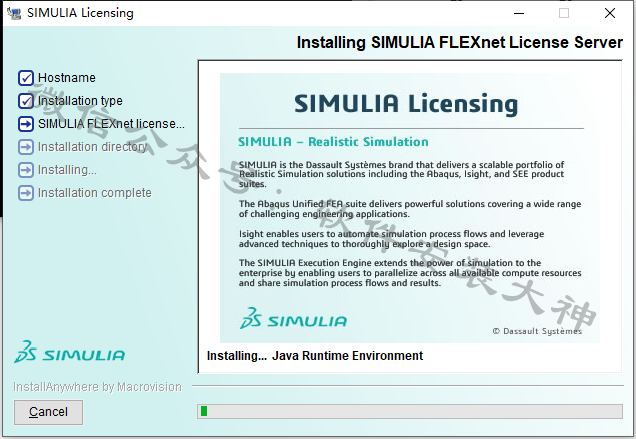Click the Installation type checkmark icon
This screenshot has height=439, width=636.
[x=26, y=101]
